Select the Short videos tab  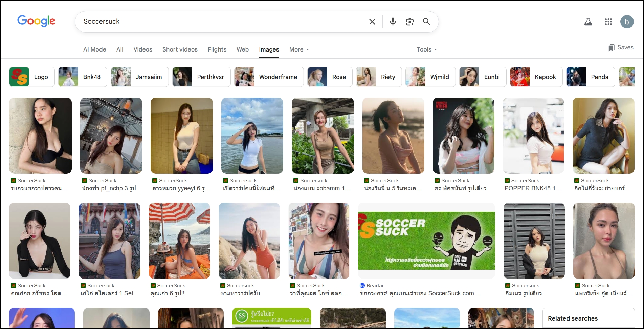coord(180,49)
